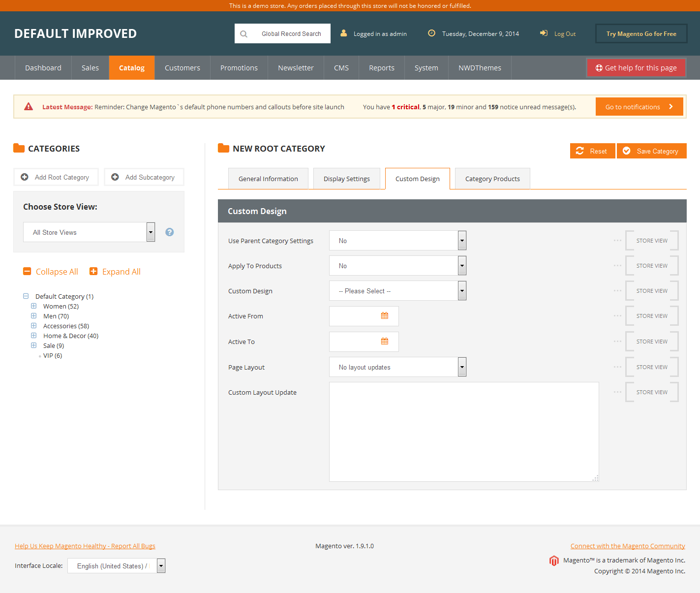
Task: Click the Active To date field
Action: pyautogui.click(x=364, y=342)
